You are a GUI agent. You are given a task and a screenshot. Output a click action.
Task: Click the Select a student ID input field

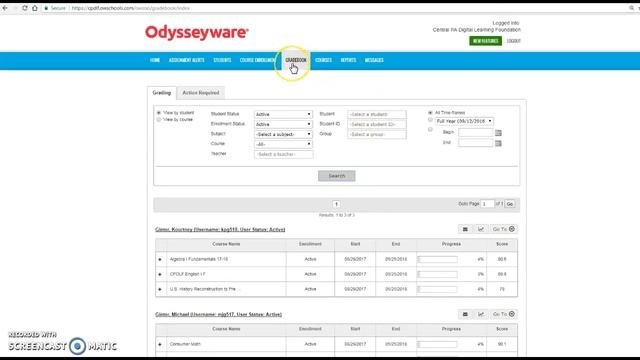[x=377, y=124]
